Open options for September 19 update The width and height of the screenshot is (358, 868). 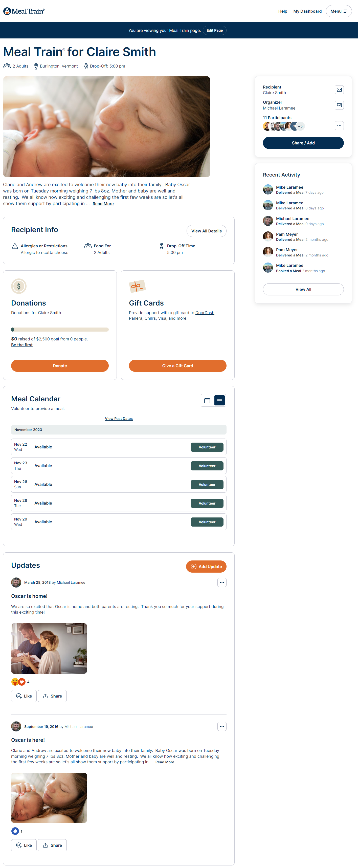pyautogui.click(x=222, y=726)
